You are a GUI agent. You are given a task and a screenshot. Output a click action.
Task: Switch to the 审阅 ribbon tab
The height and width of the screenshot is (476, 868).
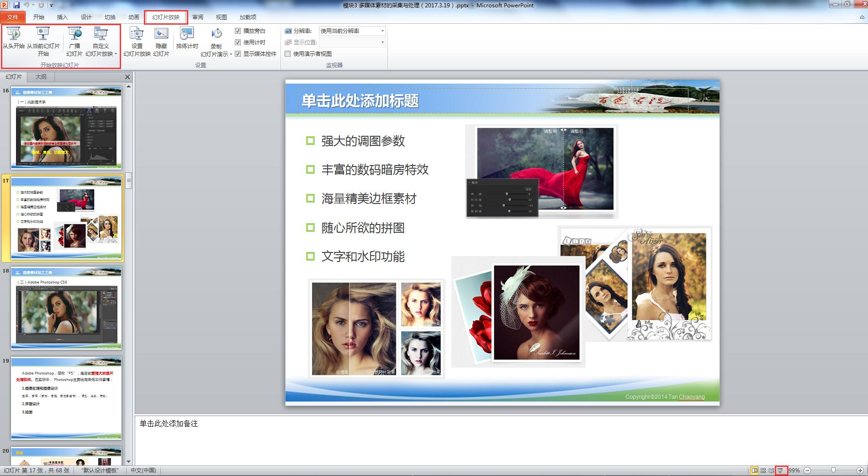click(198, 17)
